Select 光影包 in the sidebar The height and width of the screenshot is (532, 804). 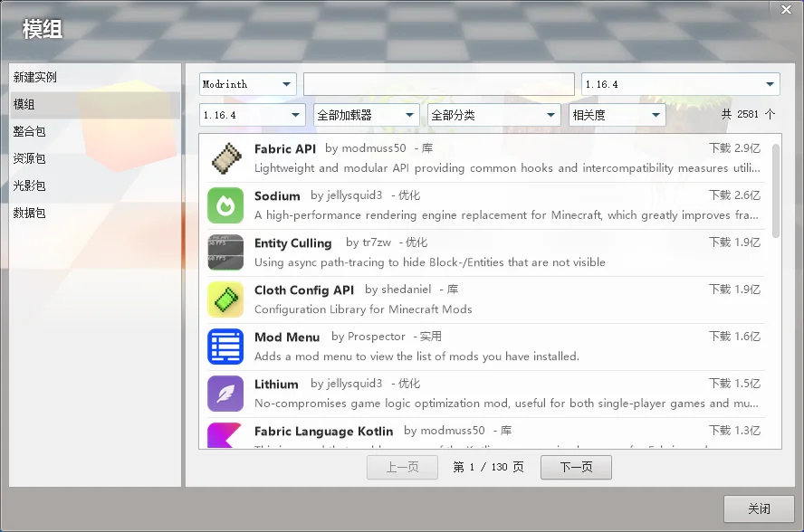[x=95, y=185]
